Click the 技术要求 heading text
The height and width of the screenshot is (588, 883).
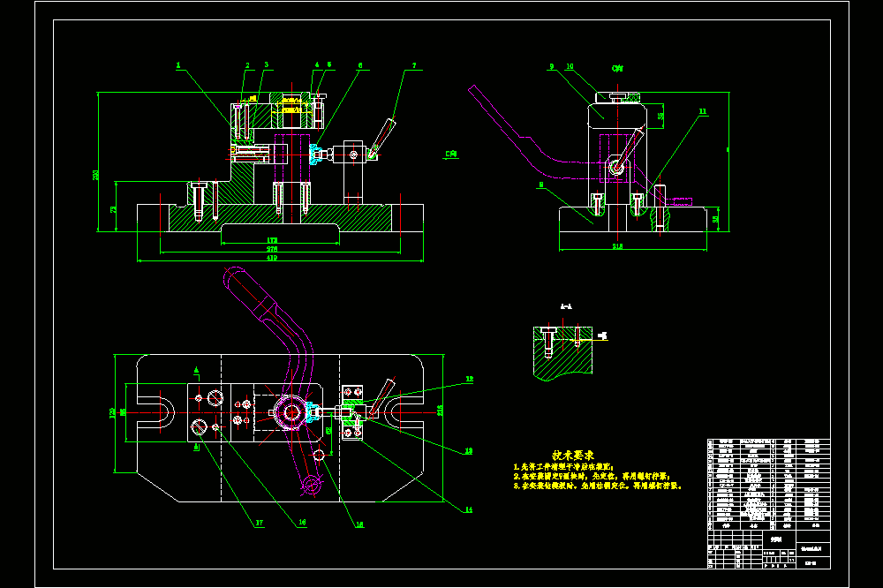[x=573, y=456]
